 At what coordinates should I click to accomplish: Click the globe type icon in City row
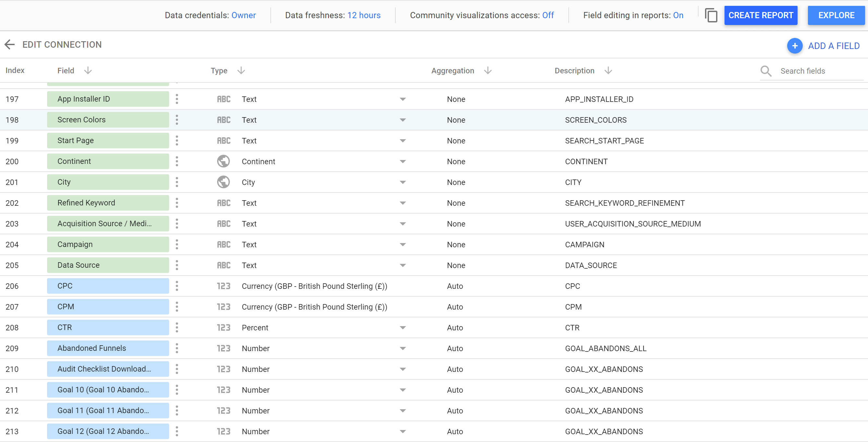223,182
